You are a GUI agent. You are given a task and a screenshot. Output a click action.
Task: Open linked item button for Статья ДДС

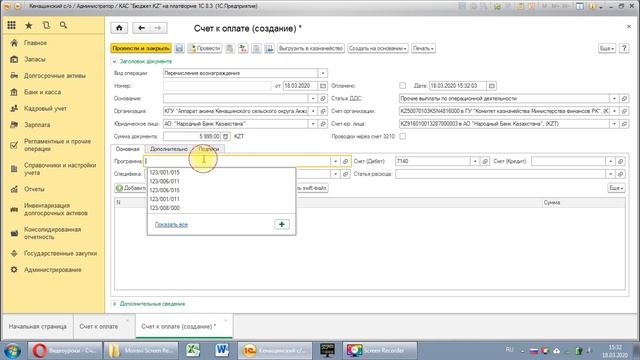[624, 98]
